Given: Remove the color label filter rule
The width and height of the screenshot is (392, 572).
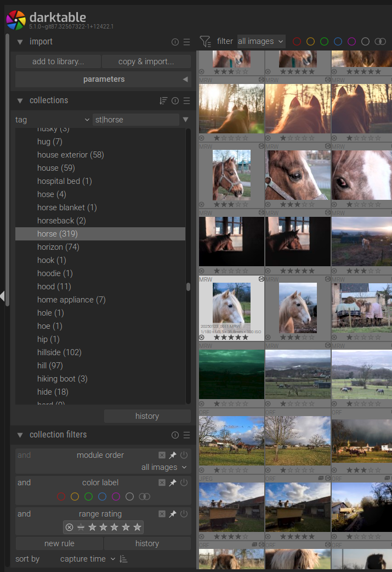Looking at the screenshot, I should [x=162, y=483].
